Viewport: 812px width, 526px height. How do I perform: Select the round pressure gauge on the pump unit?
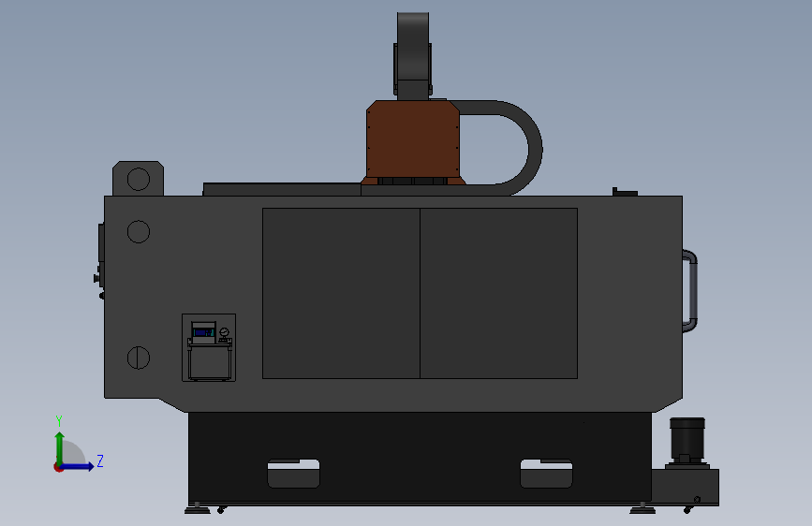[224, 332]
